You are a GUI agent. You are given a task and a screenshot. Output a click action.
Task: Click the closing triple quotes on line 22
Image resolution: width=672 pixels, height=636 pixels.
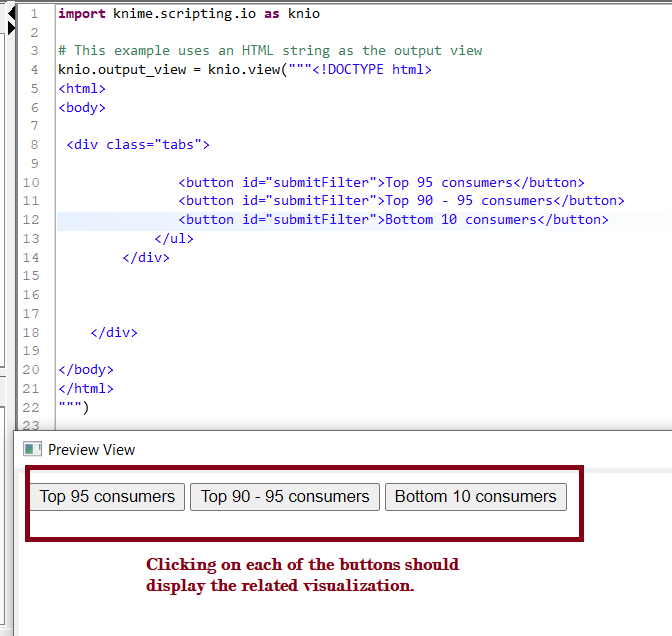(x=74, y=407)
